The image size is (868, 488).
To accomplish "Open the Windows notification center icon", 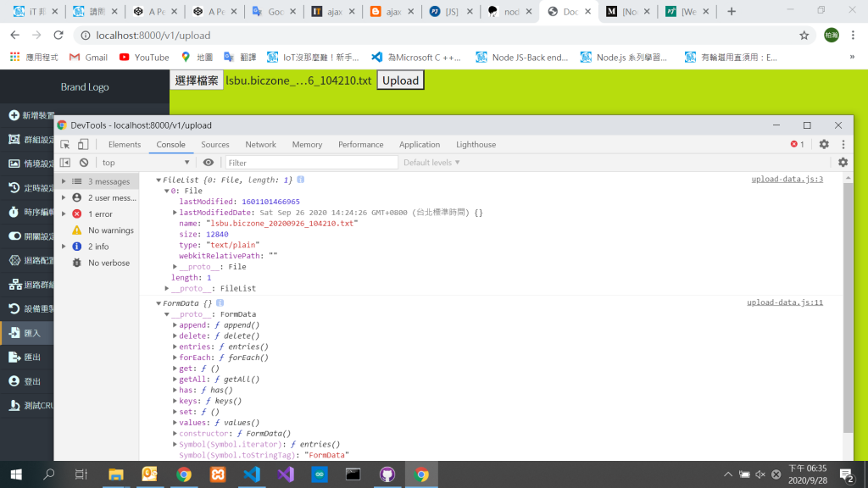I will (846, 474).
